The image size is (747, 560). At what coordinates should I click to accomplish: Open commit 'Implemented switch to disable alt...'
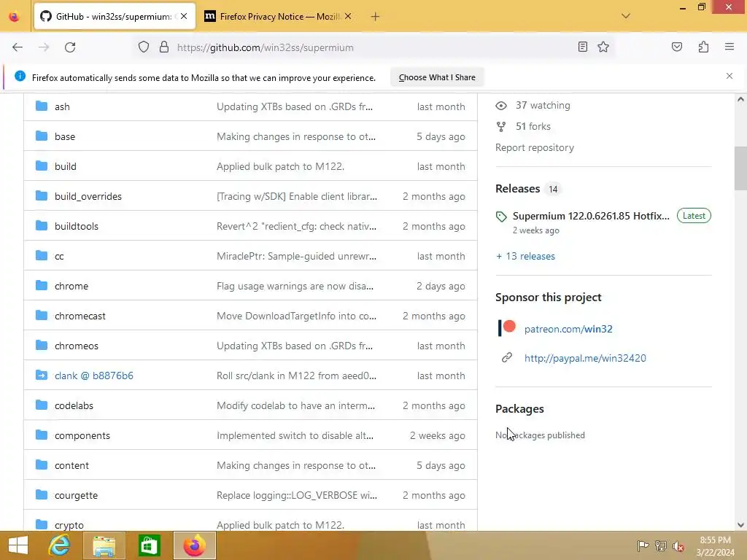tap(295, 436)
